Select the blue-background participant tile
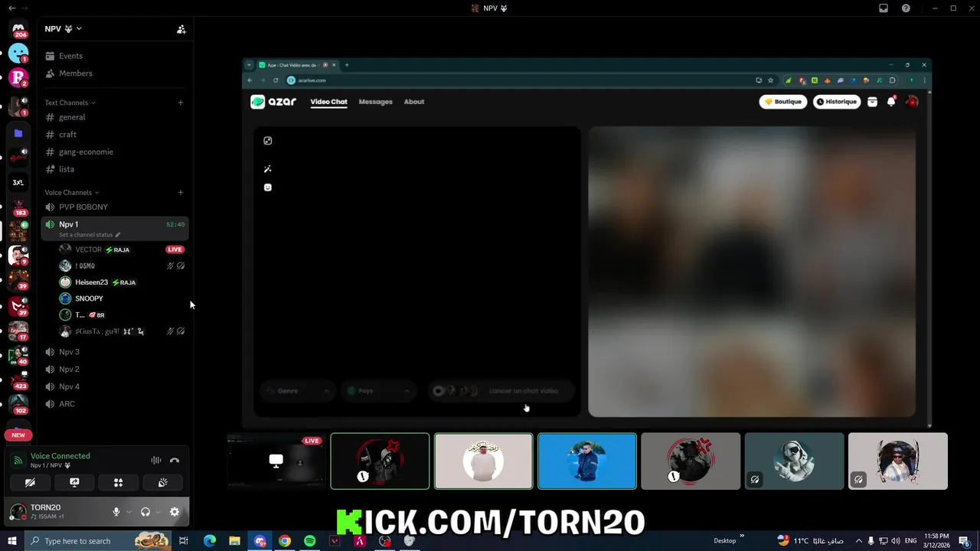980x551 pixels. pyautogui.click(x=587, y=461)
